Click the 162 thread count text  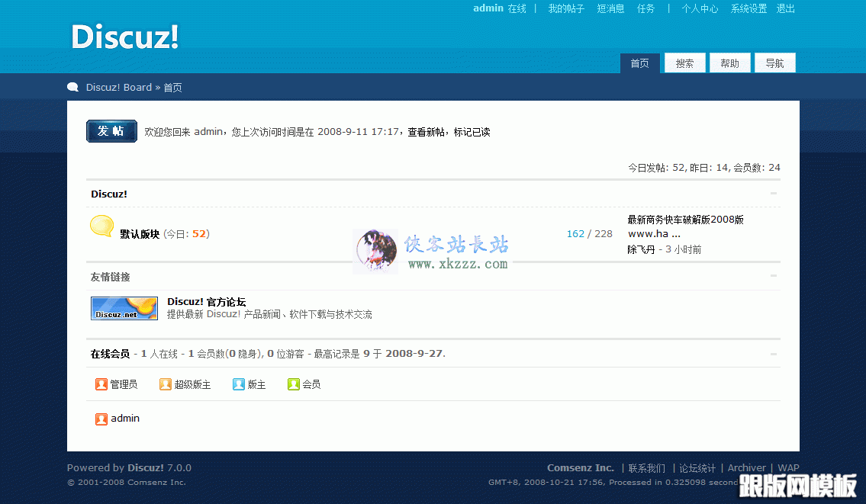tap(575, 233)
